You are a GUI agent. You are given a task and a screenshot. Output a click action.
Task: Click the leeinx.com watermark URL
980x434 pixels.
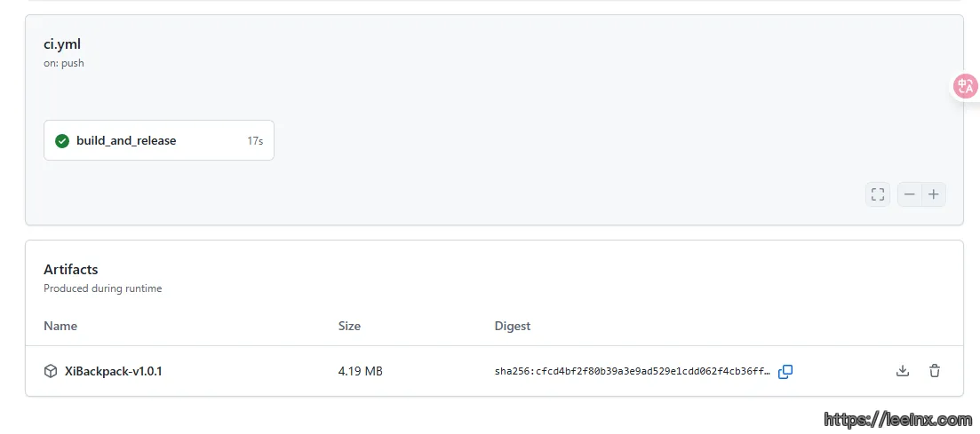897,420
